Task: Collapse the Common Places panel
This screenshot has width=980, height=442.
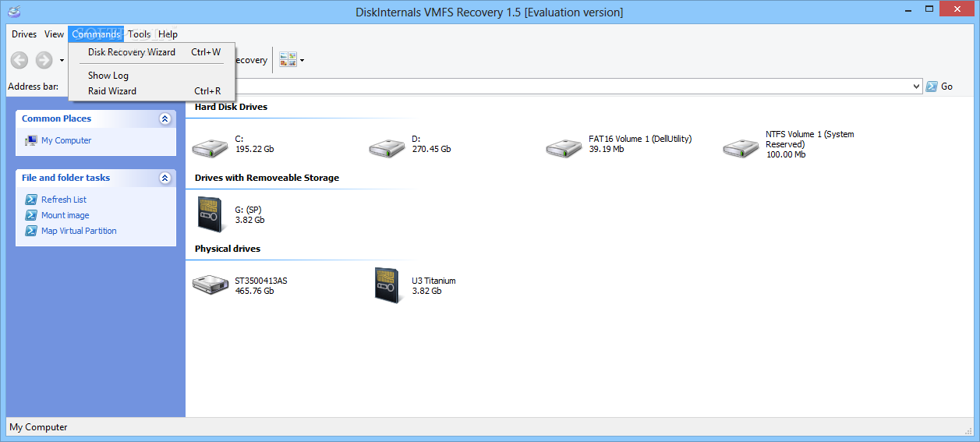Action: coord(165,118)
